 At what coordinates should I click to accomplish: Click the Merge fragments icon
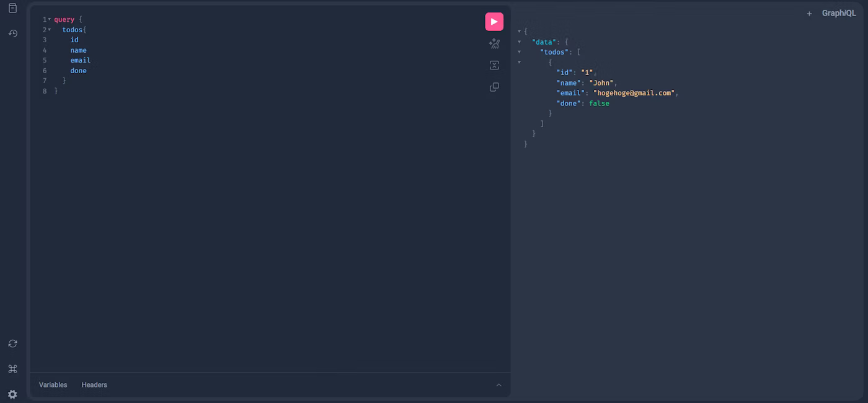(x=494, y=66)
